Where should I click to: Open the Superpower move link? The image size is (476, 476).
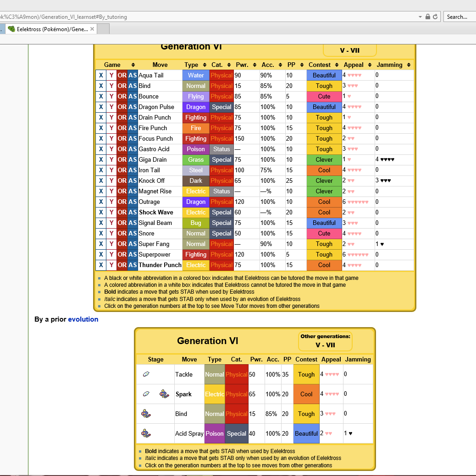point(155,254)
